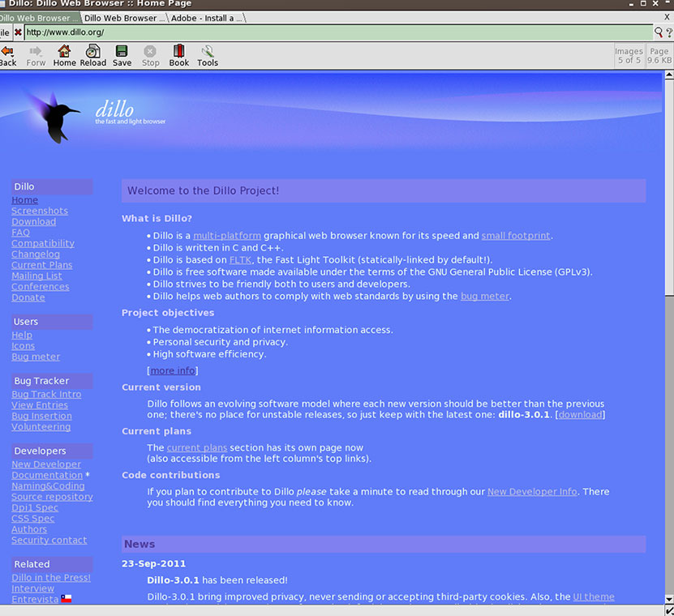Click the Chilean flag icon next to Entrevista
674x616 pixels.
click(x=67, y=599)
